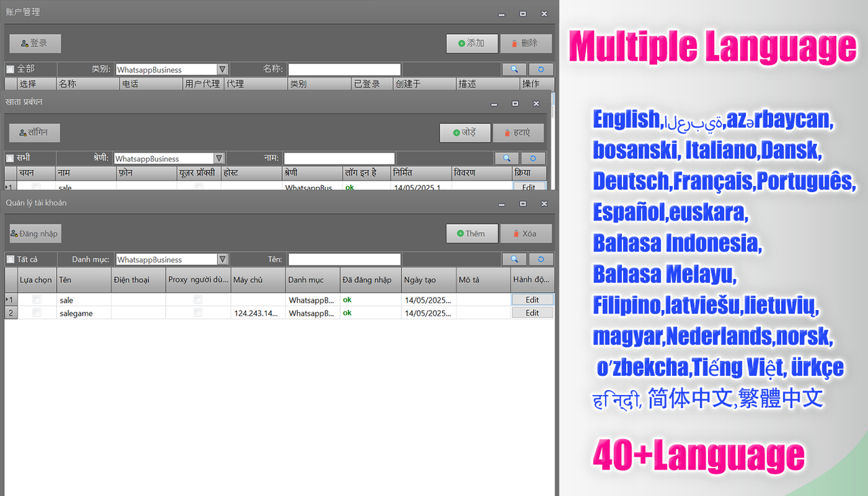Screen dimensions: 868x496
Task: Click the 创建于 column header
Action: click(424, 83)
